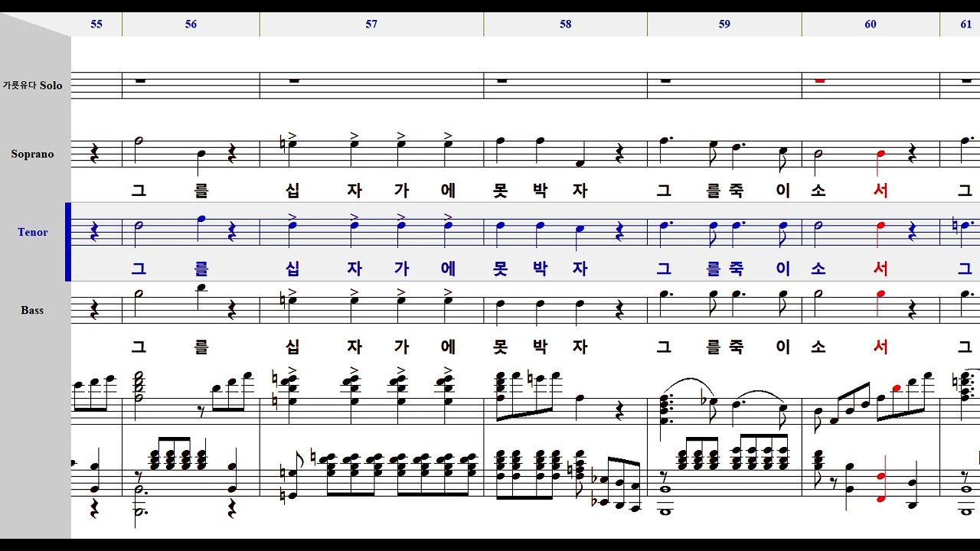Click the red lyric 서 under Tenor
Screen dimensions: 980x551
[x=881, y=269]
